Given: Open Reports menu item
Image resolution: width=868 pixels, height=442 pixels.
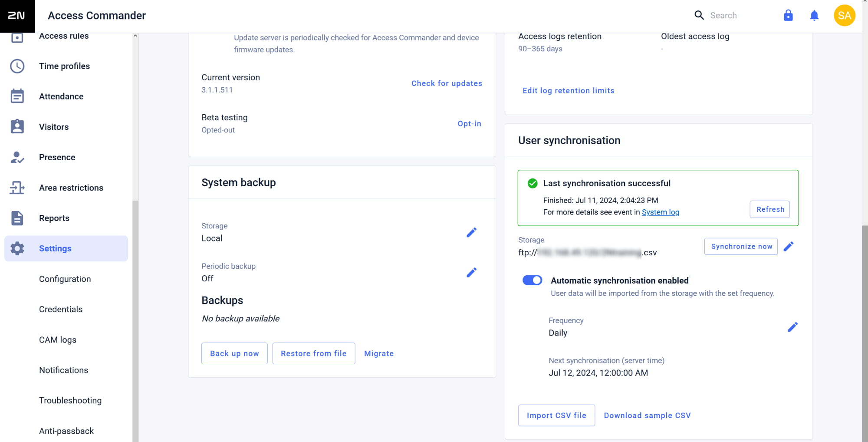Looking at the screenshot, I should point(54,218).
